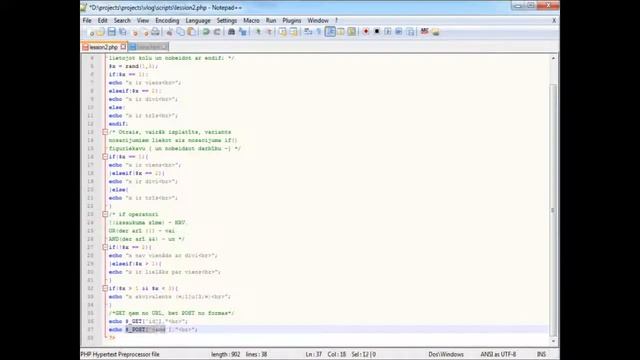Click the New file toolbar icon
The image size is (640, 360).
[91, 32]
